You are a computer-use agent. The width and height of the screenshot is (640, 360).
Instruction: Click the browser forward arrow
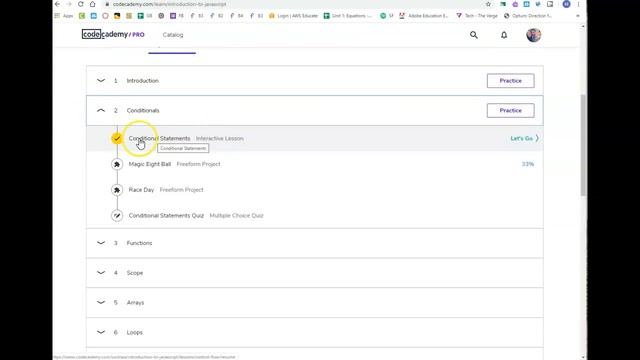[x=69, y=4]
